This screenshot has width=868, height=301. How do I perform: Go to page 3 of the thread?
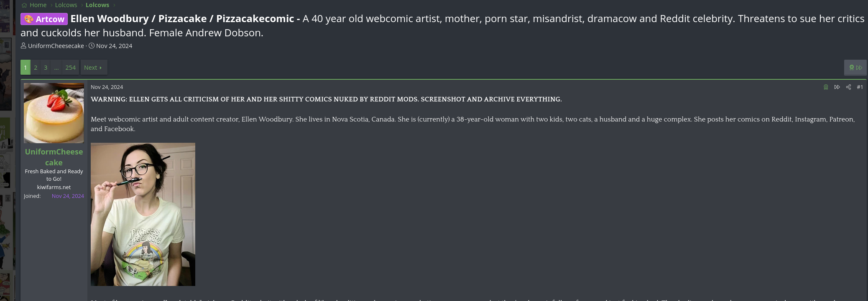click(46, 68)
